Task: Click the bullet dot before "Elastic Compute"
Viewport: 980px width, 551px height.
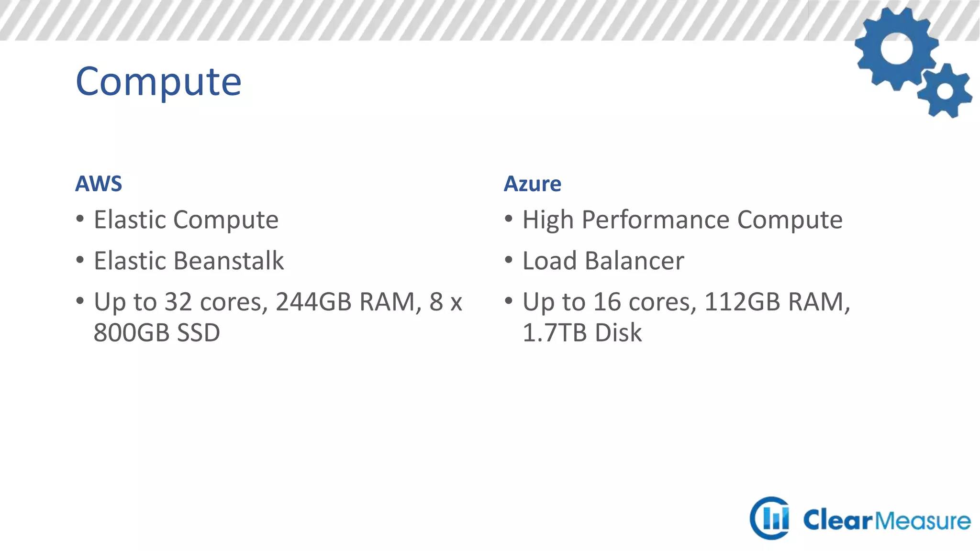Action: click(x=80, y=219)
